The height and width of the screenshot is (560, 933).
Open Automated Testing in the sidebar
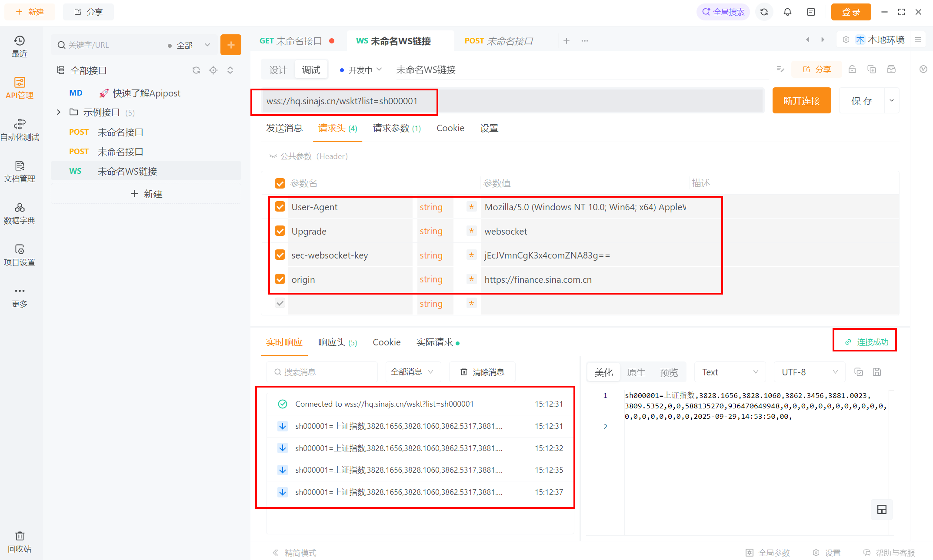(20, 130)
